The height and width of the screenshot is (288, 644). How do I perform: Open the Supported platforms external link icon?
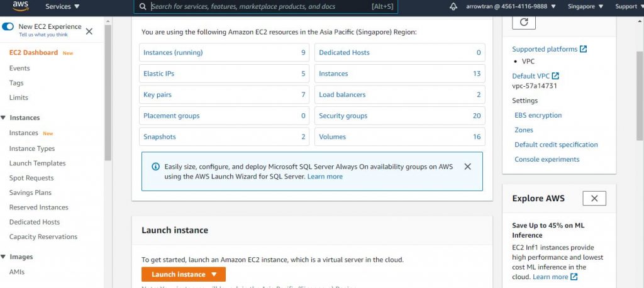pos(583,49)
